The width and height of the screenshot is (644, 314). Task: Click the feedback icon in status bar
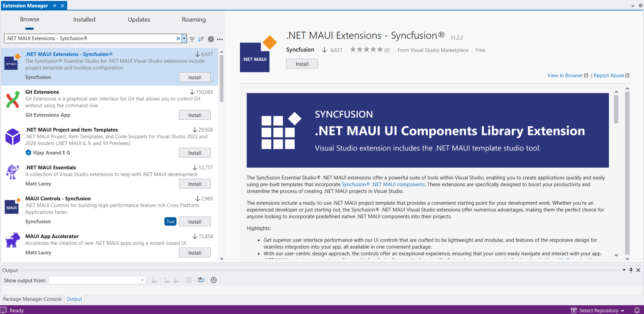coord(3,310)
